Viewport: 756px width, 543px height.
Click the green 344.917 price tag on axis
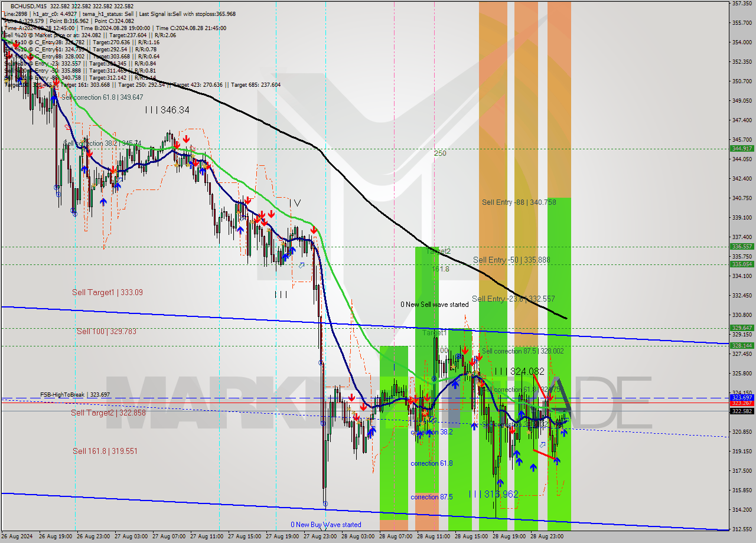pos(742,149)
